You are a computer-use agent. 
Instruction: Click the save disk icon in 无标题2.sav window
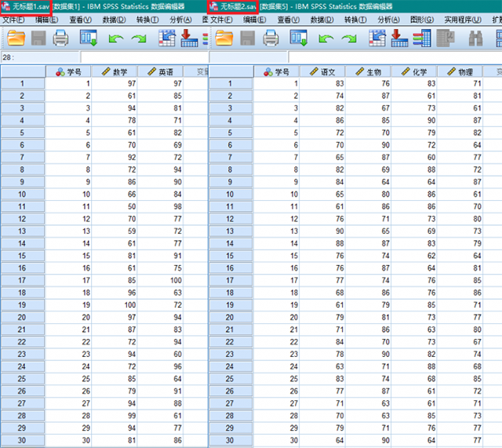(248, 38)
